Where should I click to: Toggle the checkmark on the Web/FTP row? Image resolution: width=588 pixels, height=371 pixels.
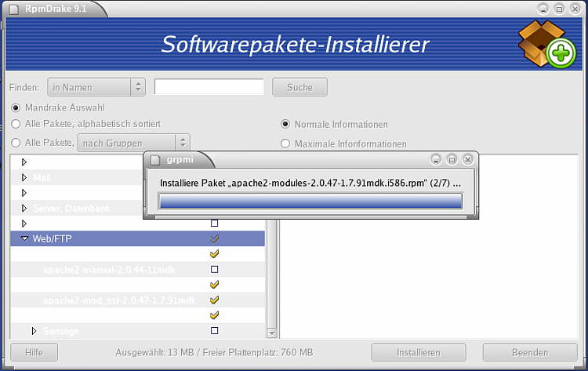pyautogui.click(x=215, y=238)
